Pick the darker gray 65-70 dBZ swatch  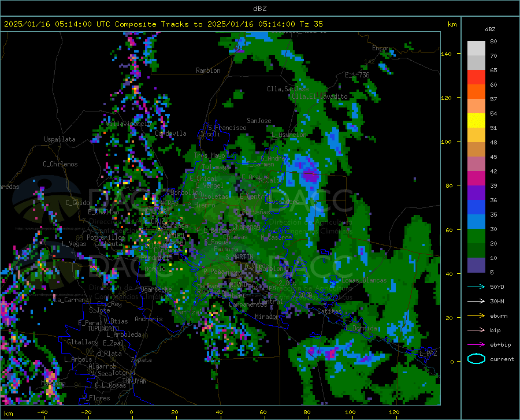pos(476,63)
